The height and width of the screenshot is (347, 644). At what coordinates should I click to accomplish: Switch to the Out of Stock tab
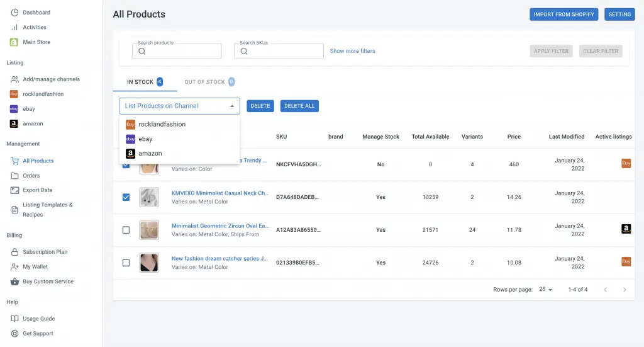tap(204, 82)
